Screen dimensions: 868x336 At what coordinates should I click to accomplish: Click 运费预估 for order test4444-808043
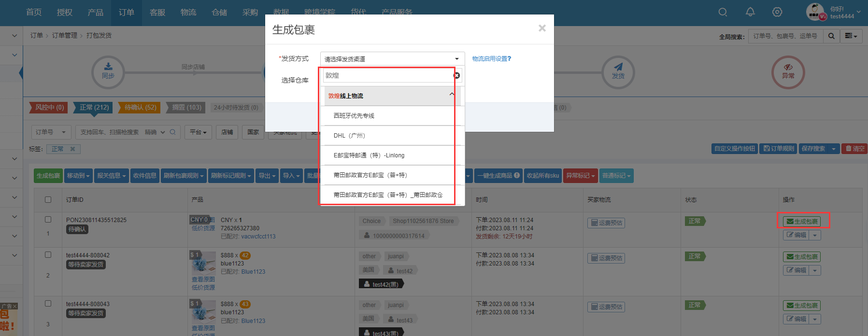coord(606,307)
